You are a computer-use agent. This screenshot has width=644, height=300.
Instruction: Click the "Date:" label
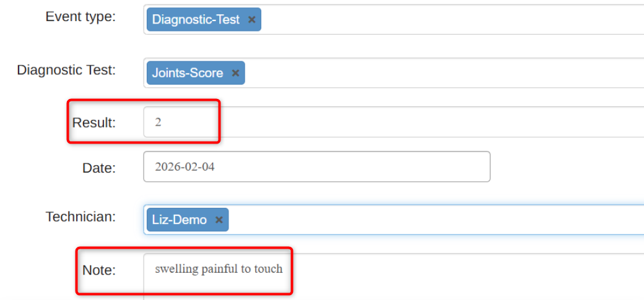click(99, 168)
